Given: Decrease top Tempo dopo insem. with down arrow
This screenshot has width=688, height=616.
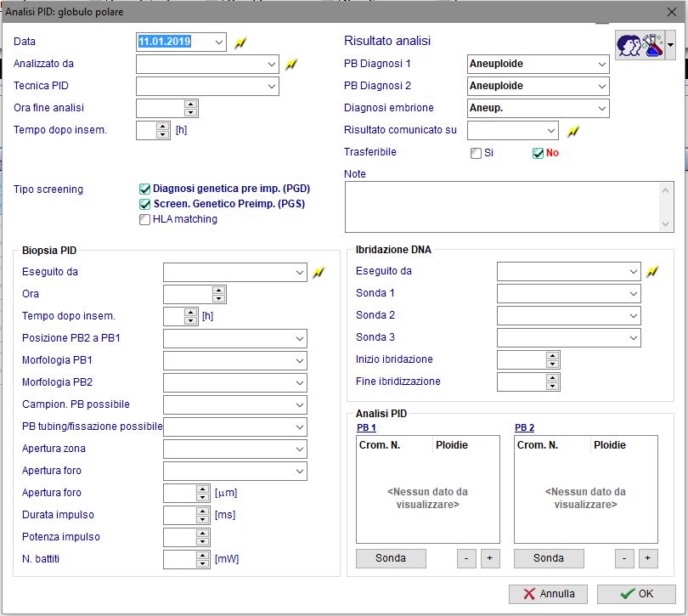Looking at the screenshot, I should point(163,134).
